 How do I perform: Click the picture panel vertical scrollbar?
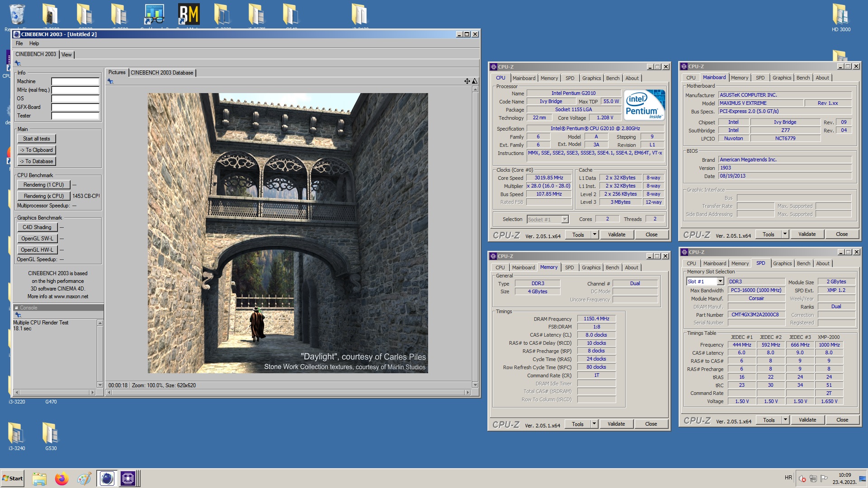(x=475, y=237)
